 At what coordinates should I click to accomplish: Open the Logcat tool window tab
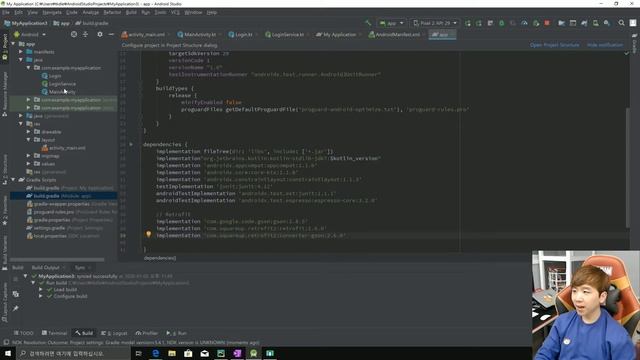114,333
